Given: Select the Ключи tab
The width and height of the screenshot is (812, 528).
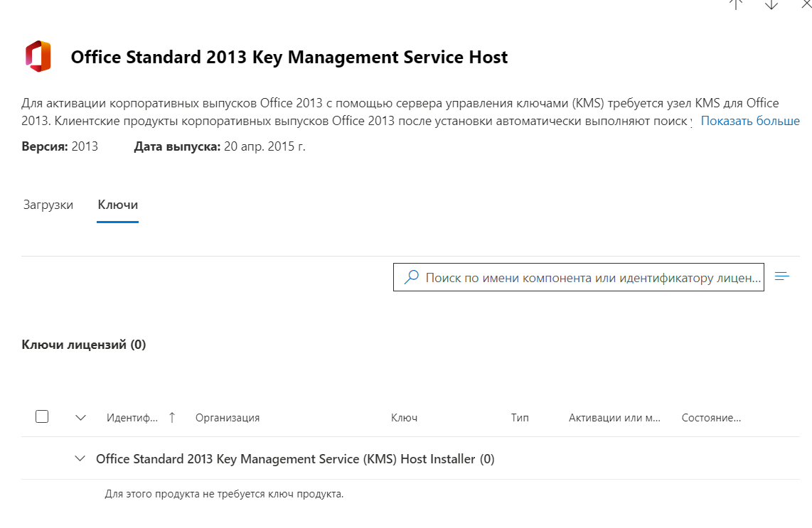Looking at the screenshot, I should (x=117, y=205).
